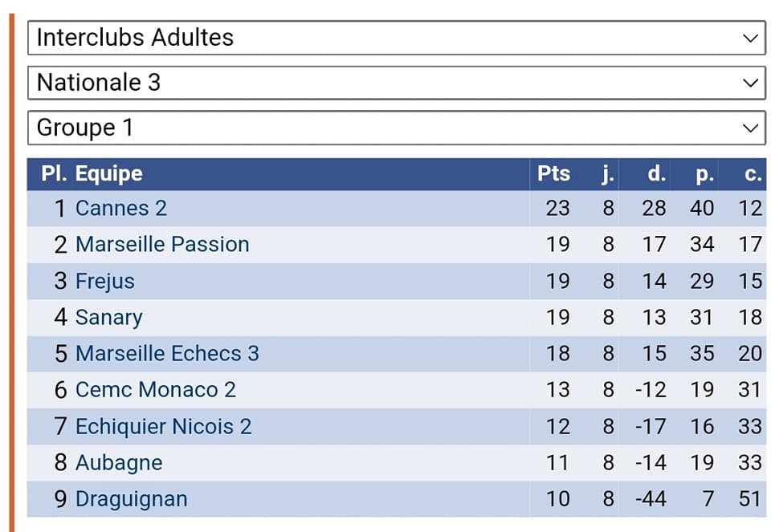This screenshot has height=532, width=771.
Task: Click the d. column header
Action: click(656, 174)
